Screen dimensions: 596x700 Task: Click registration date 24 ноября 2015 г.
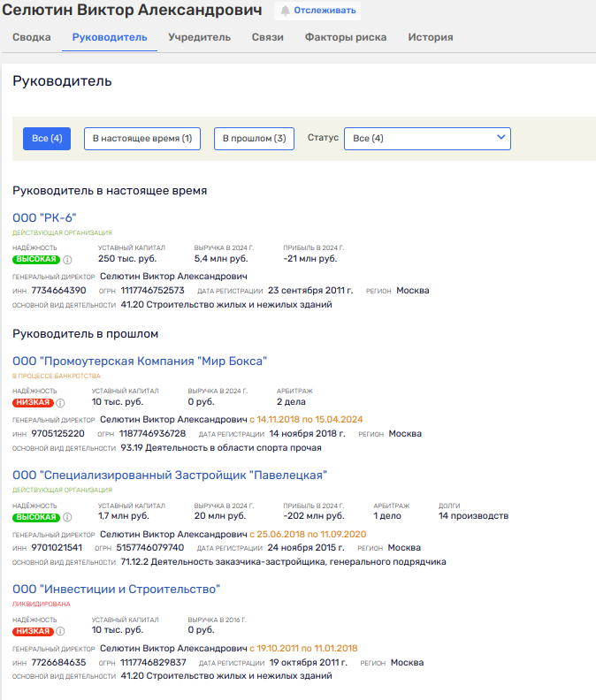point(306,548)
